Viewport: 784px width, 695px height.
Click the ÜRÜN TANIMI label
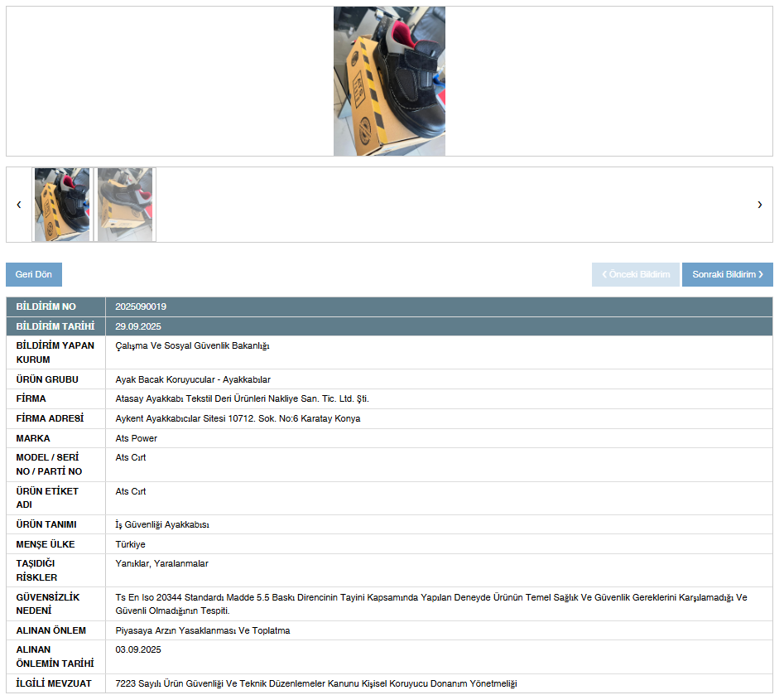46,525
